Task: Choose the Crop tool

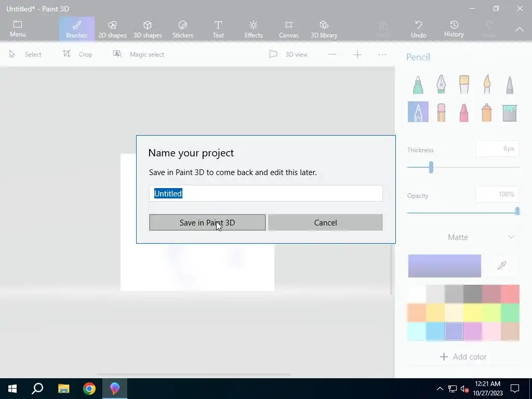Action: 77,54
